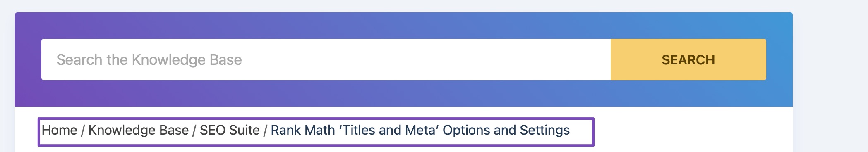This screenshot has height=152, width=868.
Task: Go to the Knowledge Base breadcrumb link
Action: [x=139, y=130]
